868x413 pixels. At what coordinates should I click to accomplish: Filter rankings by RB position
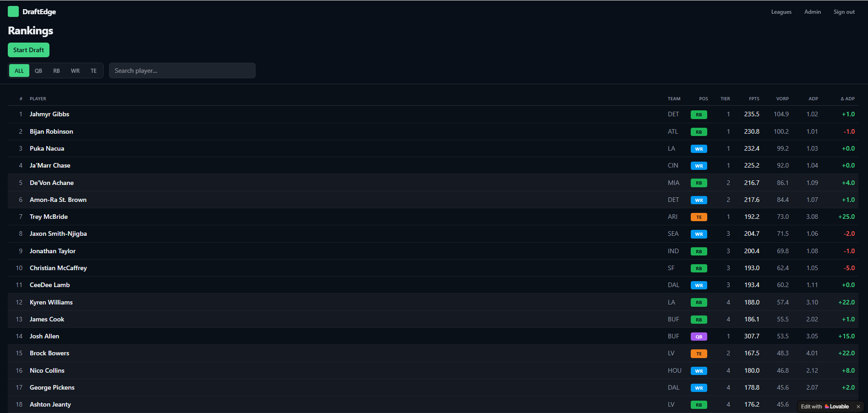point(56,71)
